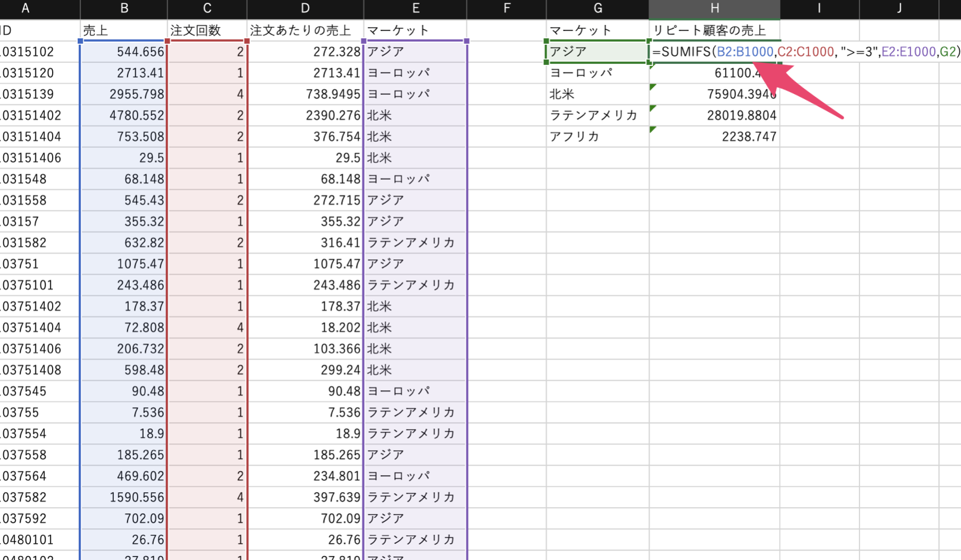Click the マーケット header in column G
The width and height of the screenshot is (961, 560).
(598, 31)
